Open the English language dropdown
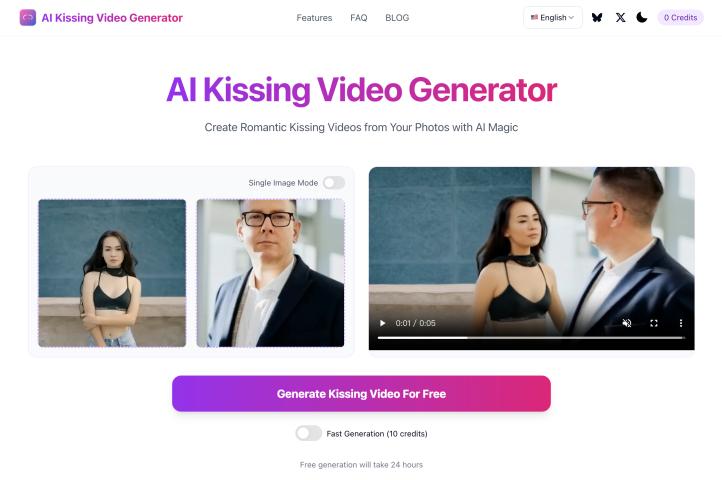The image size is (722, 480). pyautogui.click(x=553, y=18)
